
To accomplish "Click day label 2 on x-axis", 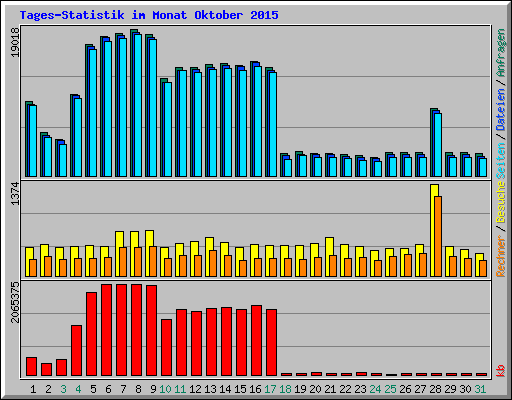I will 48,389.
